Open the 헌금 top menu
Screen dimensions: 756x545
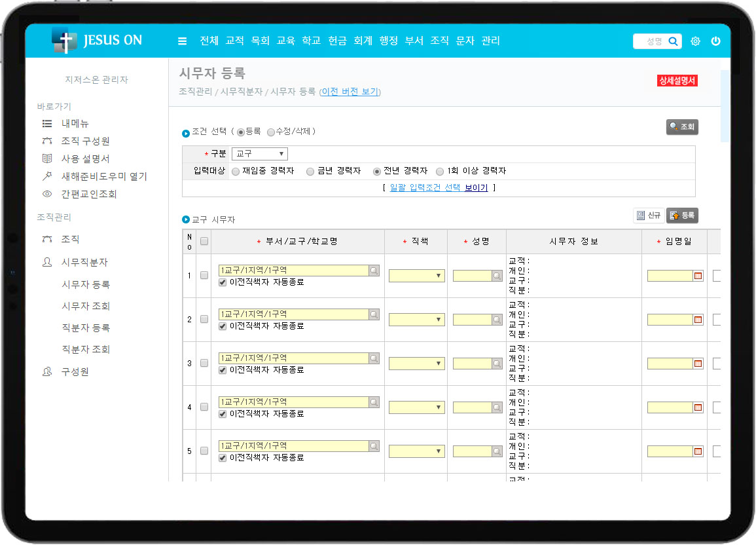[x=337, y=41]
